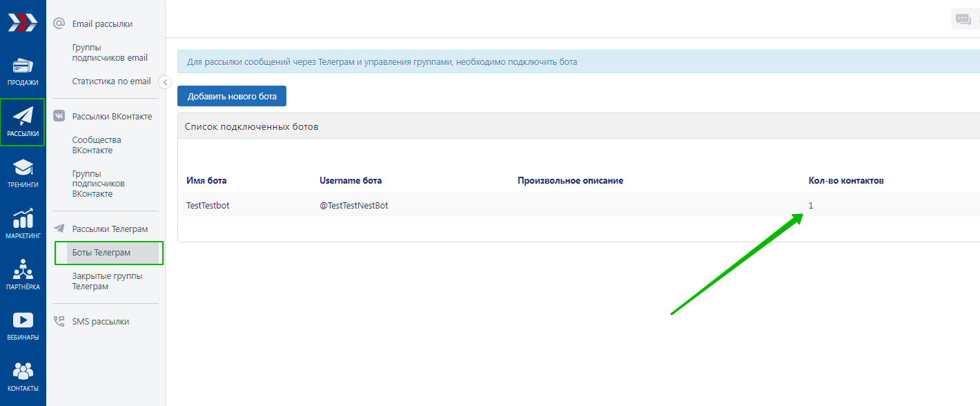This screenshot has height=406, width=980.
Task: Open Закрытые группы Телеграм
Action: click(107, 281)
